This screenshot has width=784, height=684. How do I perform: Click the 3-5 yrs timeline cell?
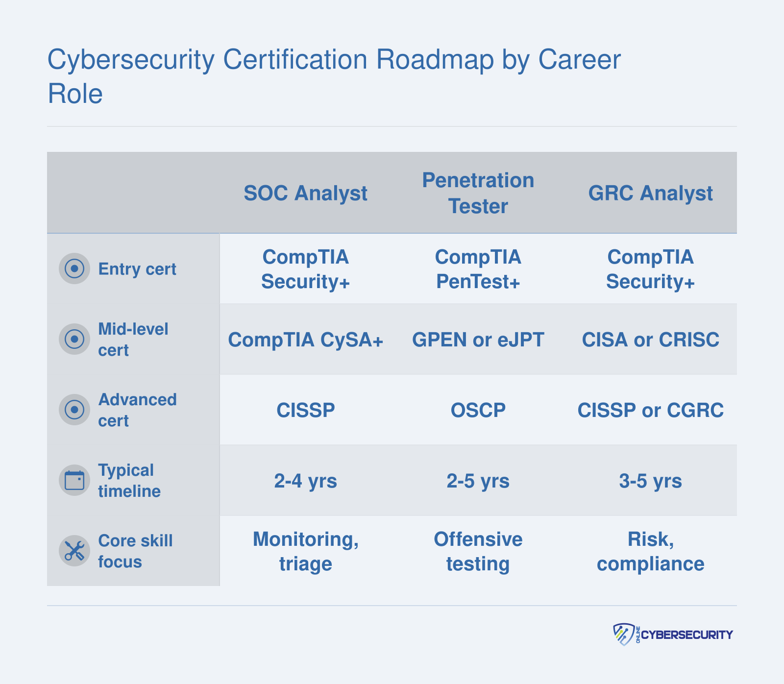[x=651, y=481]
